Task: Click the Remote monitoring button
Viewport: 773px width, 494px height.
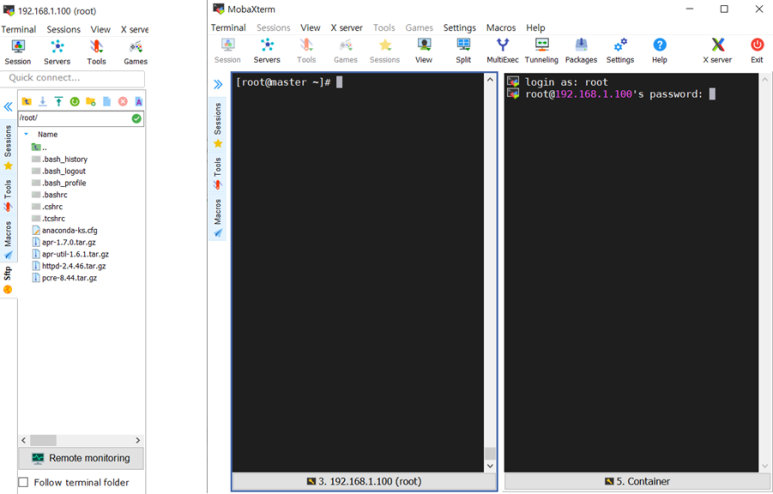Action: tap(81, 458)
